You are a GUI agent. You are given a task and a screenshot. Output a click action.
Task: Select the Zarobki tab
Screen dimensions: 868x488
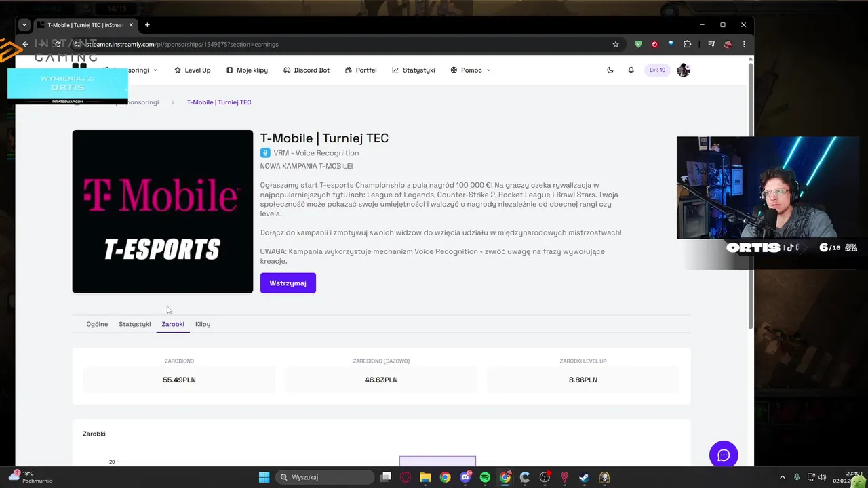coord(173,324)
